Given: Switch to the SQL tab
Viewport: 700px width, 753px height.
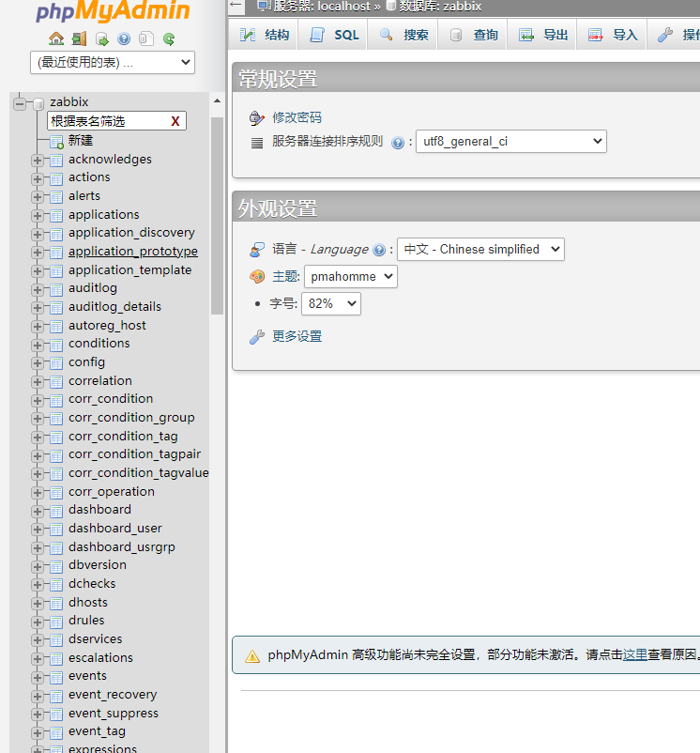Looking at the screenshot, I should point(335,35).
